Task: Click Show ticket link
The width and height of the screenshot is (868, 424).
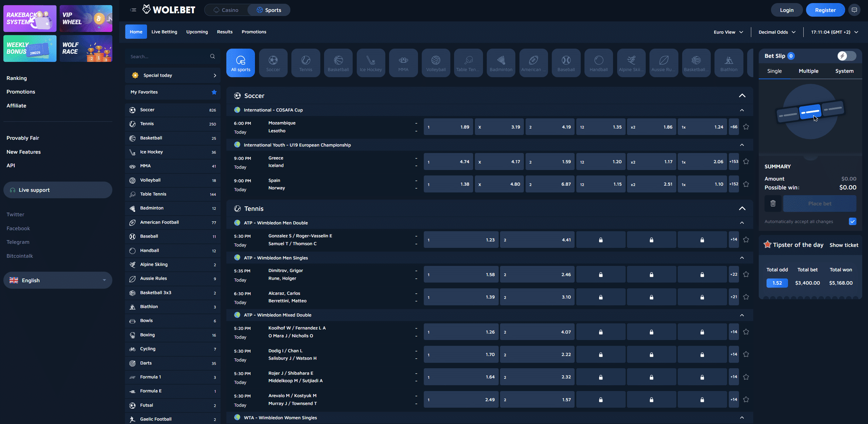Action: pyautogui.click(x=843, y=245)
